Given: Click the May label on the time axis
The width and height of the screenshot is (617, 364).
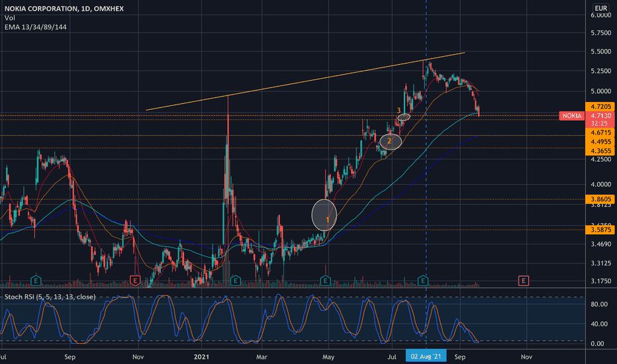Looking at the screenshot, I should [x=328, y=357].
